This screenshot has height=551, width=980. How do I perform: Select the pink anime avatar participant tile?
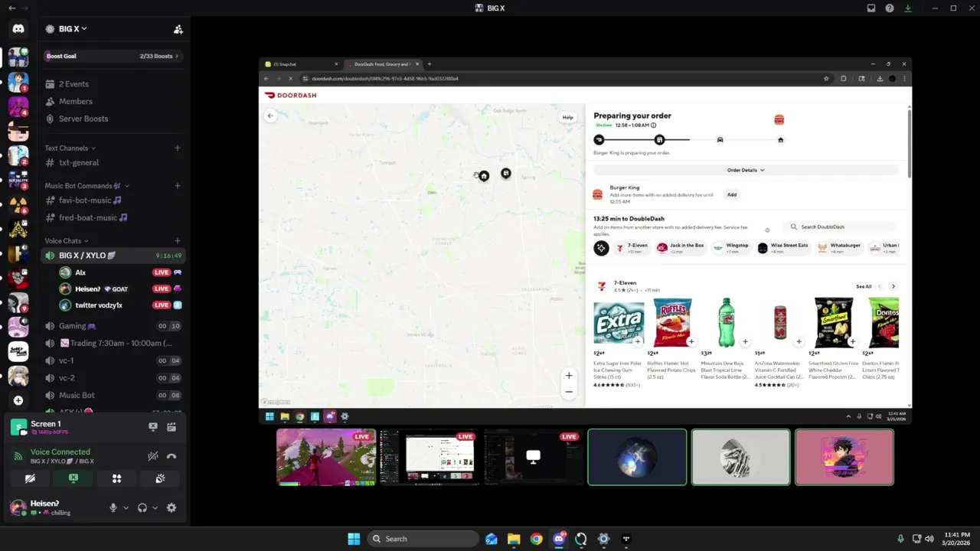844,457
